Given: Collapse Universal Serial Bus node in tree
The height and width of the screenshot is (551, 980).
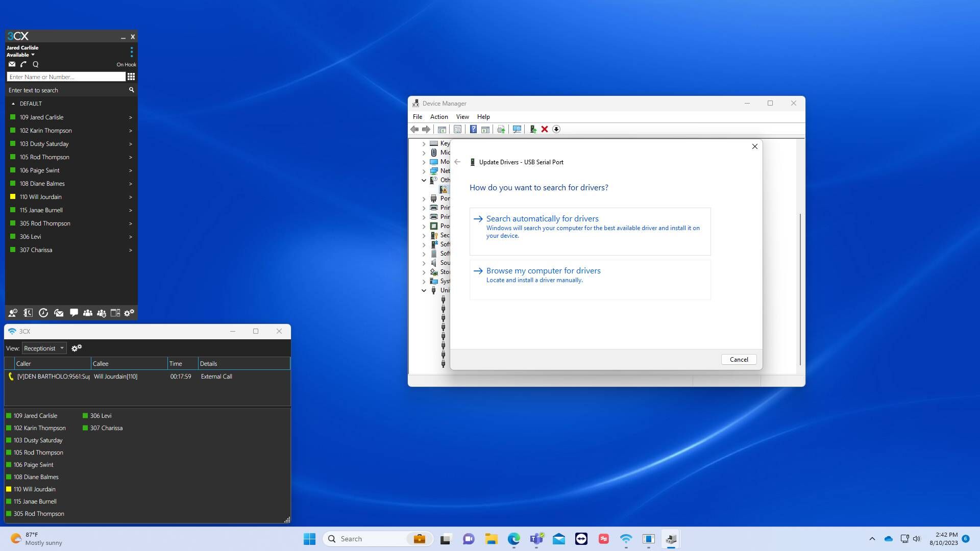Looking at the screenshot, I should (x=424, y=291).
